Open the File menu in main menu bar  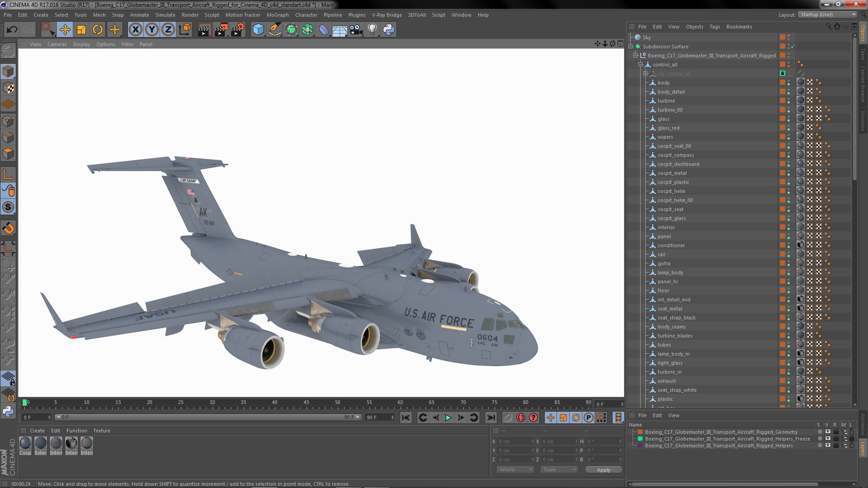[8, 15]
